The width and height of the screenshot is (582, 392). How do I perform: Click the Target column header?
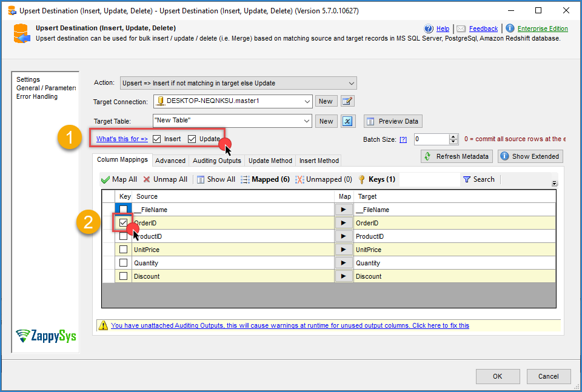coord(455,196)
